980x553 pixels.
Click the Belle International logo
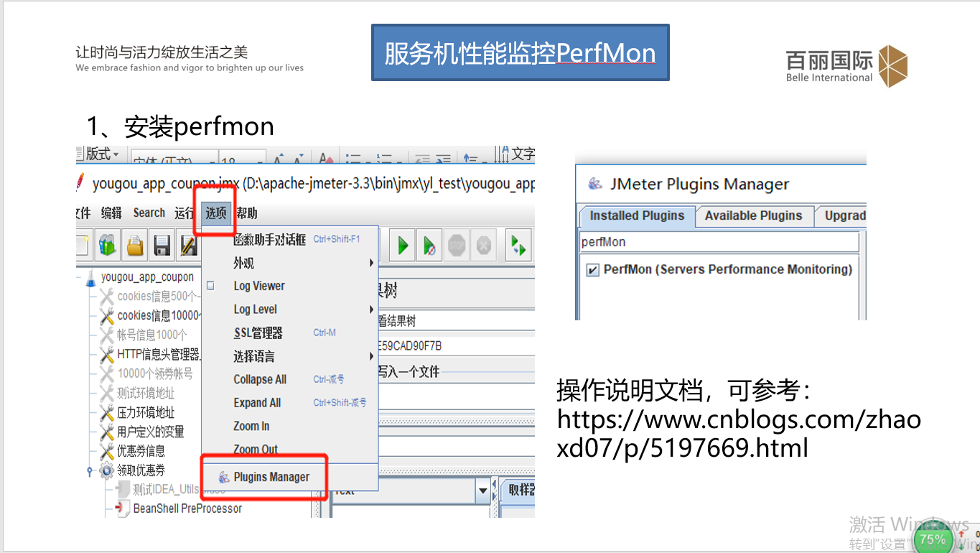(x=847, y=66)
